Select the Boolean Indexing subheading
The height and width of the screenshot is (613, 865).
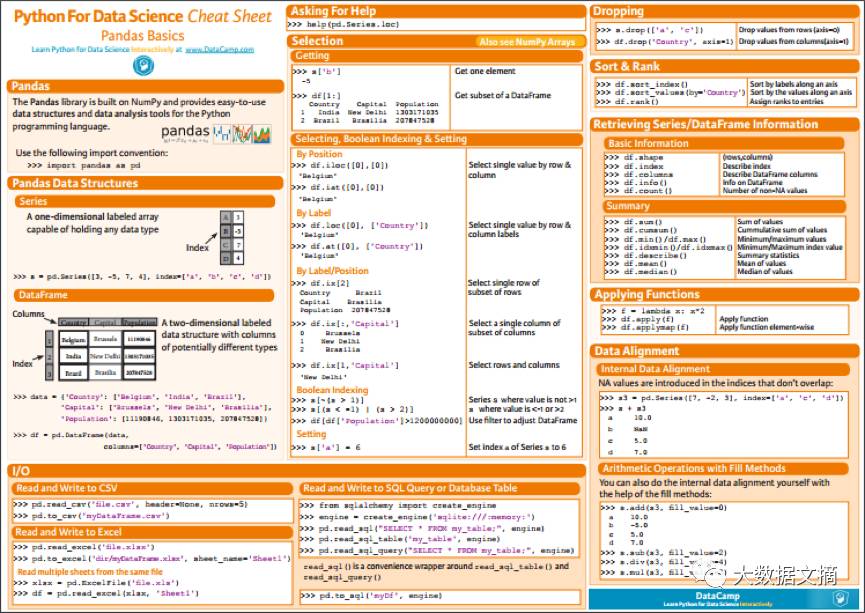[x=332, y=390]
